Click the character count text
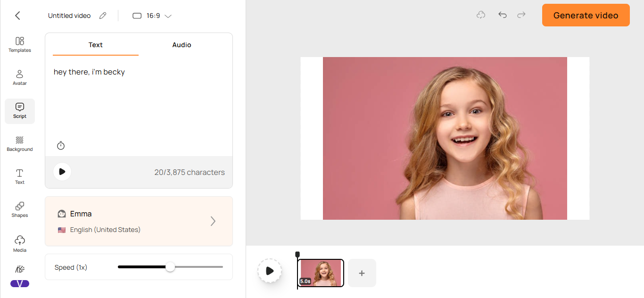 coord(190,172)
